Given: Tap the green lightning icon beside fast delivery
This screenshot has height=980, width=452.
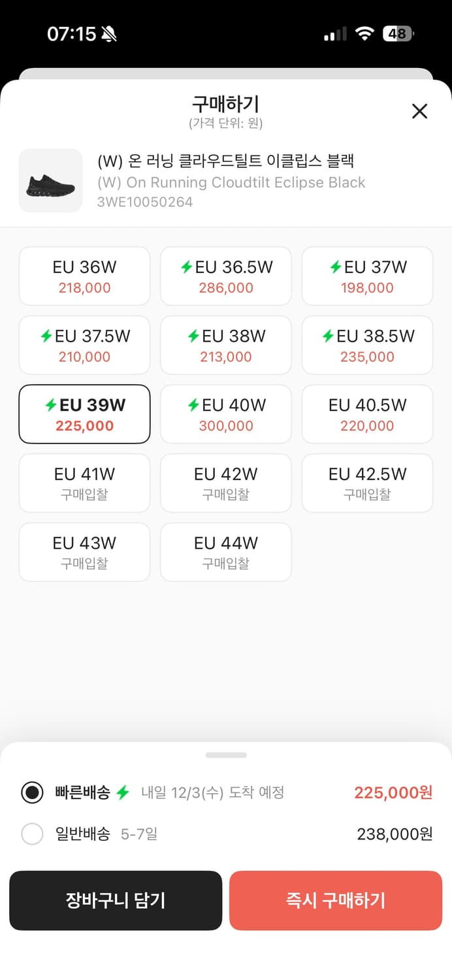Looking at the screenshot, I should coord(123,792).
